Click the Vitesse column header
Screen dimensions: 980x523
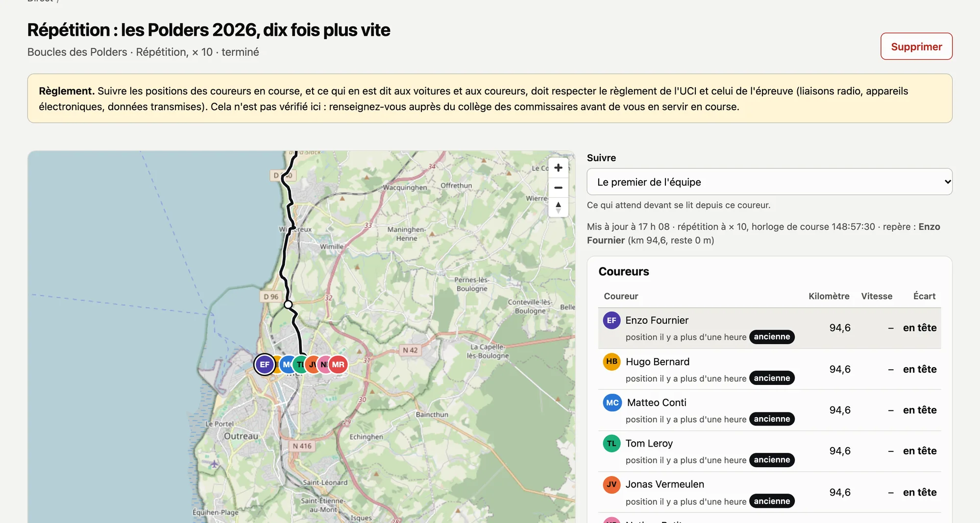[x=877, y=296]
